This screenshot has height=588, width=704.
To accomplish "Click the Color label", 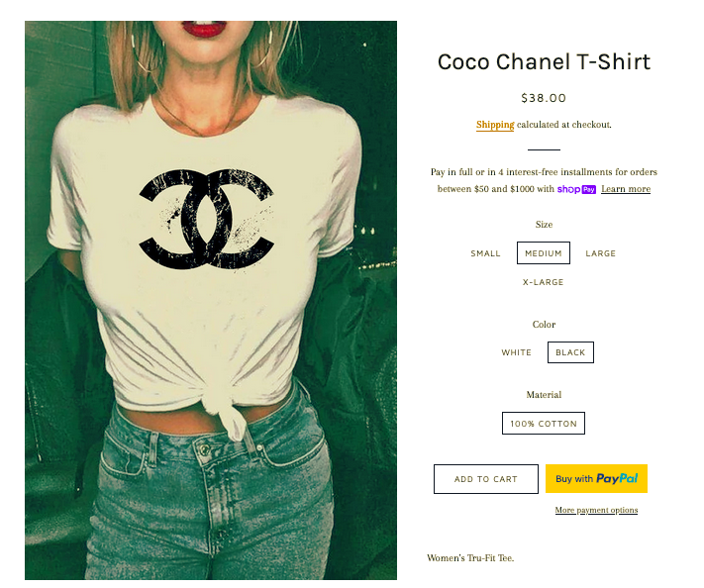I will tap(544, 325).
